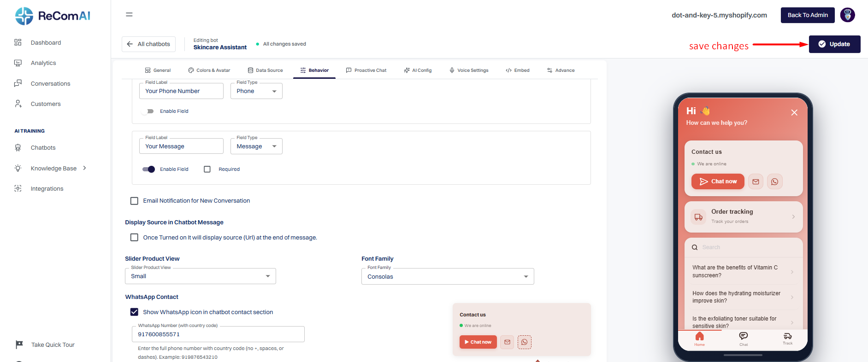868x362 pixels.
Task: Click the Take Quick Tour flag icon
Action: [19, 344]
